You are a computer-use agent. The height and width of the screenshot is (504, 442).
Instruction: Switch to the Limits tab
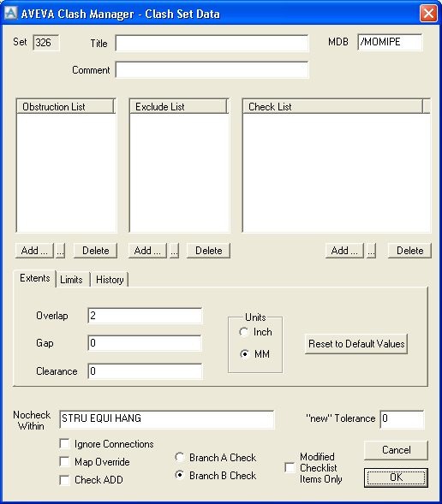tap(71, 280)
